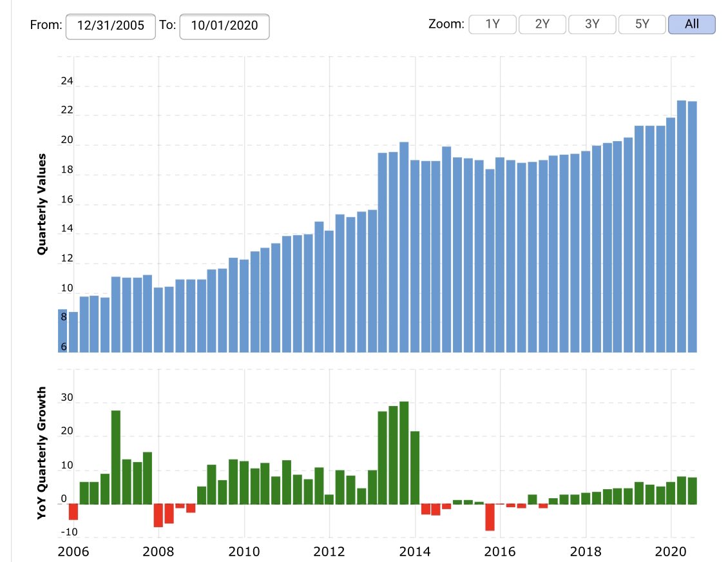This screenshot has height=562, width=728.
Task: Click the 2018 x-axis label
Action: point(586,551)
